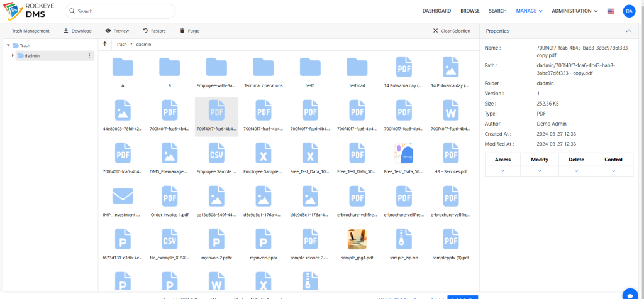Collapse the Trash tree node arrow
Screen dimensions: 644x299
[8, 45]
